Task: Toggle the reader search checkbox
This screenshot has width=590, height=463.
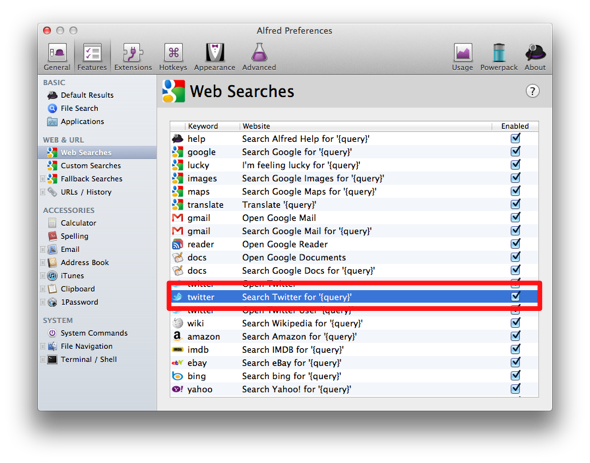Action: coord(515,244)
